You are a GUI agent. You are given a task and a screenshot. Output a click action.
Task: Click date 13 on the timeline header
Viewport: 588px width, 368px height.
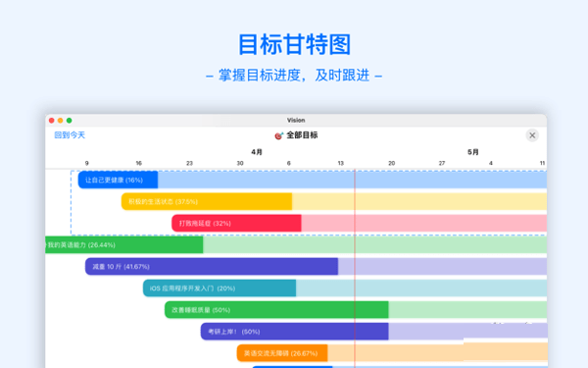[340, 163]
